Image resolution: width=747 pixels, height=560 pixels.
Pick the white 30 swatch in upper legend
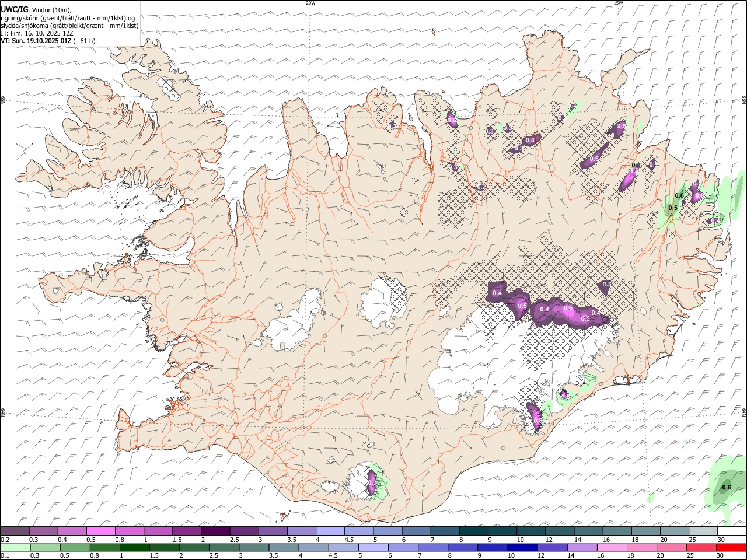(x=732, y=531)
